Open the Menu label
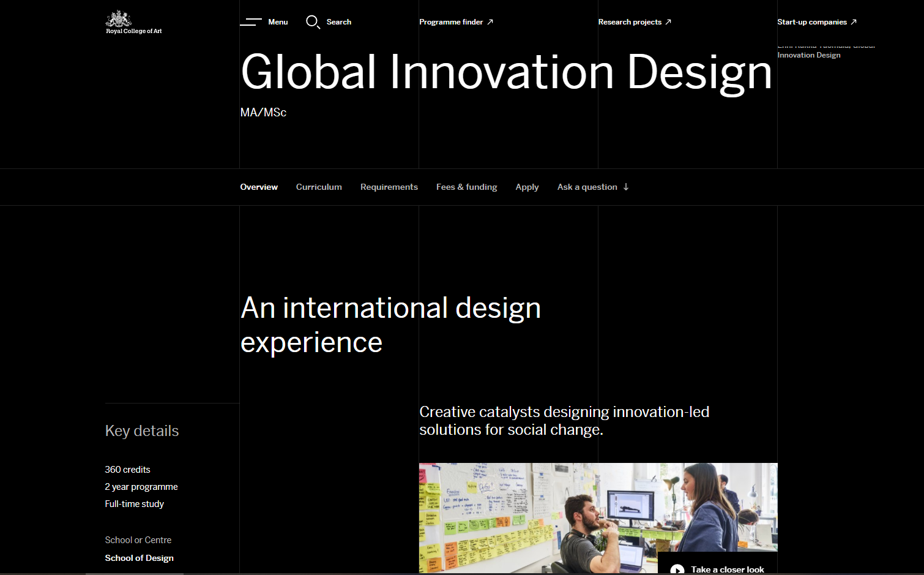The height and width of the screenshot is (575, 924). pos(278,22)
